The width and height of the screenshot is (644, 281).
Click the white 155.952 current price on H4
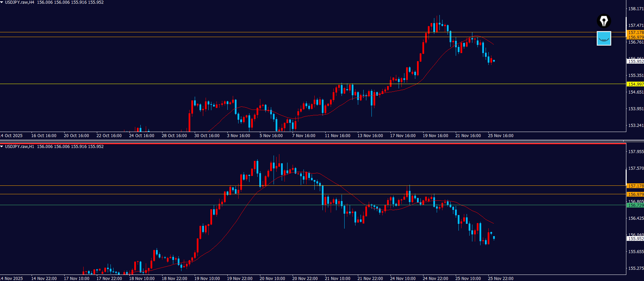[x=635, y=62]
